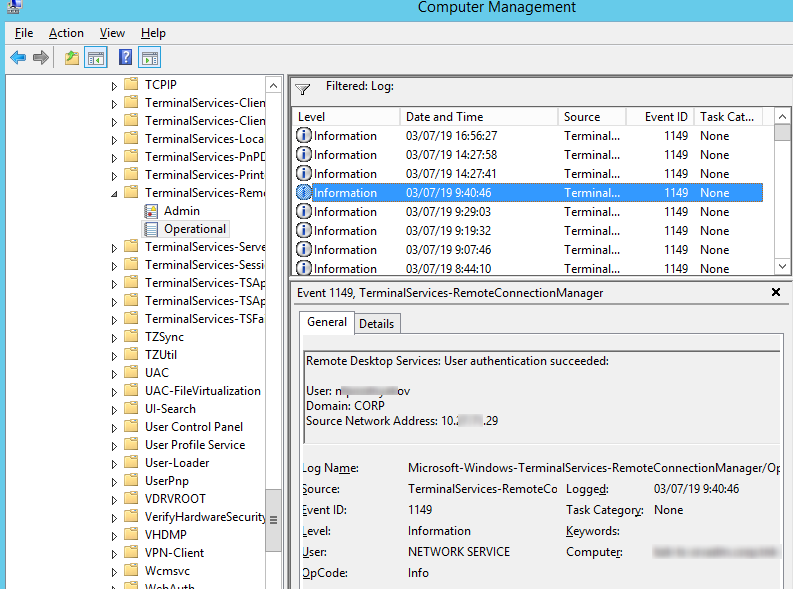Click the TZSync folder icon
Screen dimensions: 800x600
[132, 337]
